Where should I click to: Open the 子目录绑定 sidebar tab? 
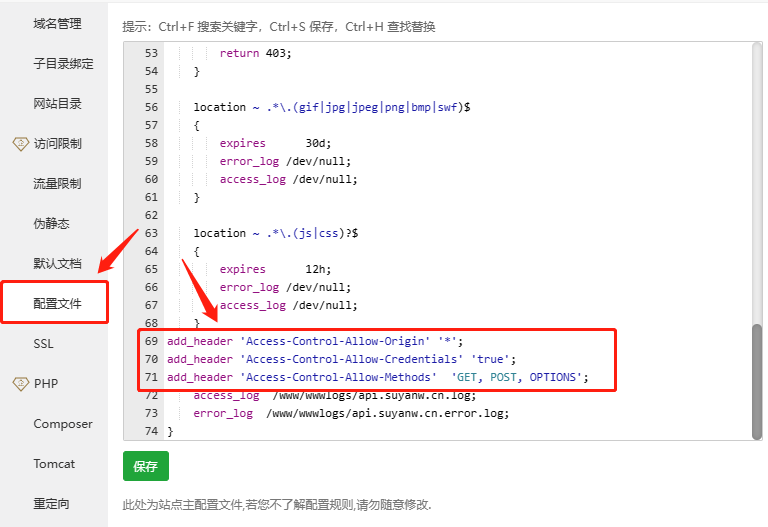tap(63, 64)
